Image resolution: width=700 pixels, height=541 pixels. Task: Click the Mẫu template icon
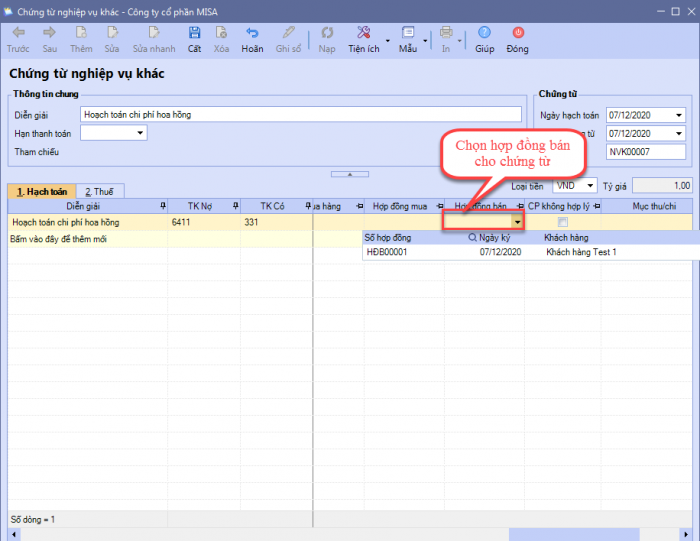click(408, 34)
